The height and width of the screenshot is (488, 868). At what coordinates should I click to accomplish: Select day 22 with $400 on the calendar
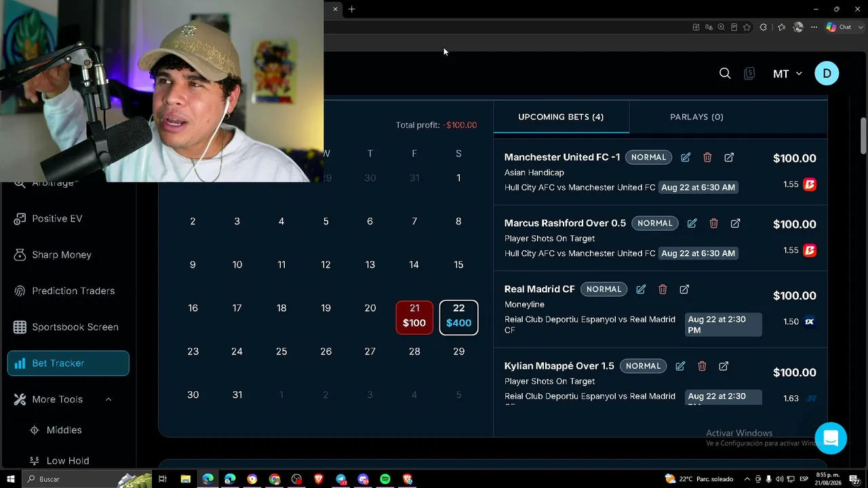(x=458, y=317)
